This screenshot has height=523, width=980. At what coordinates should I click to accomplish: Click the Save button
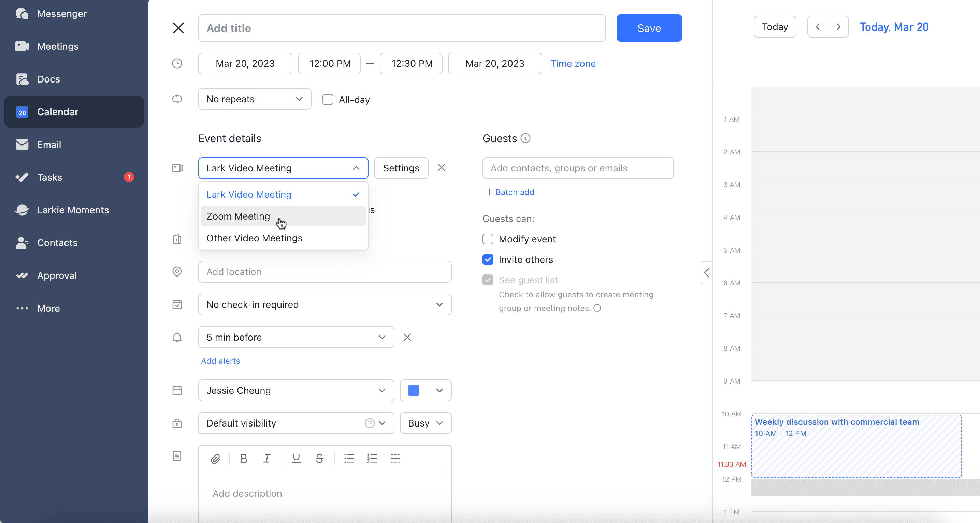click(649, 28)
